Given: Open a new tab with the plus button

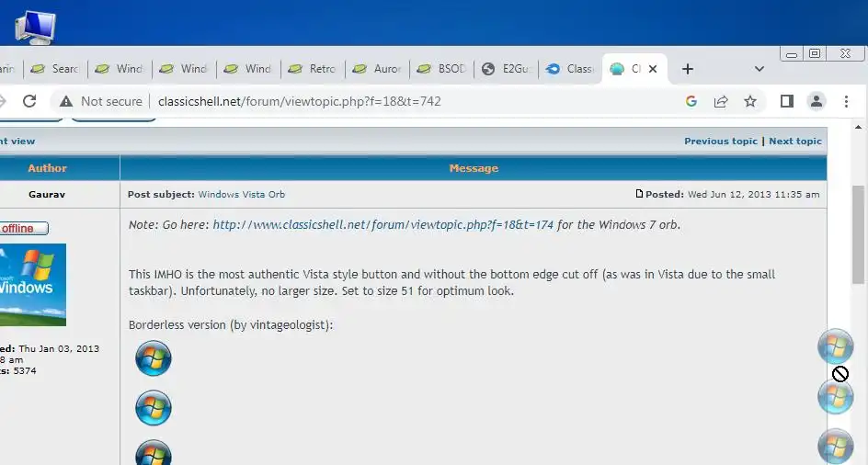Looking at the screenshot, I should click(x=688, y=69).
